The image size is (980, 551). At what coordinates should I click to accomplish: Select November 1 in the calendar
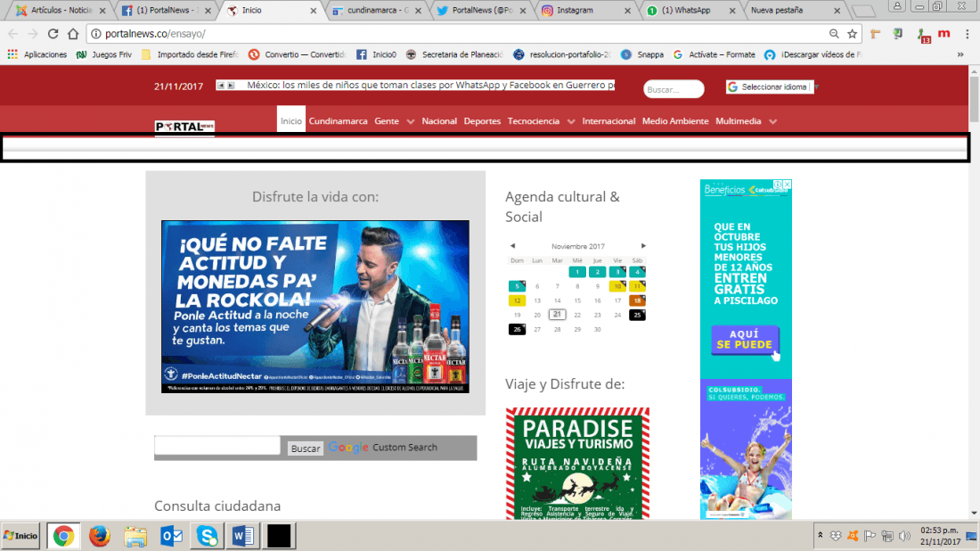(577, 272)
